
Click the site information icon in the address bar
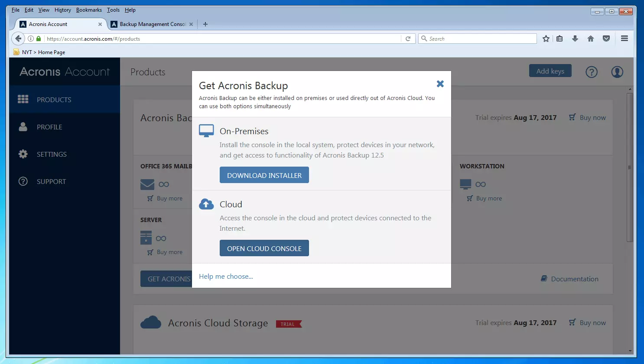[31, 39]
